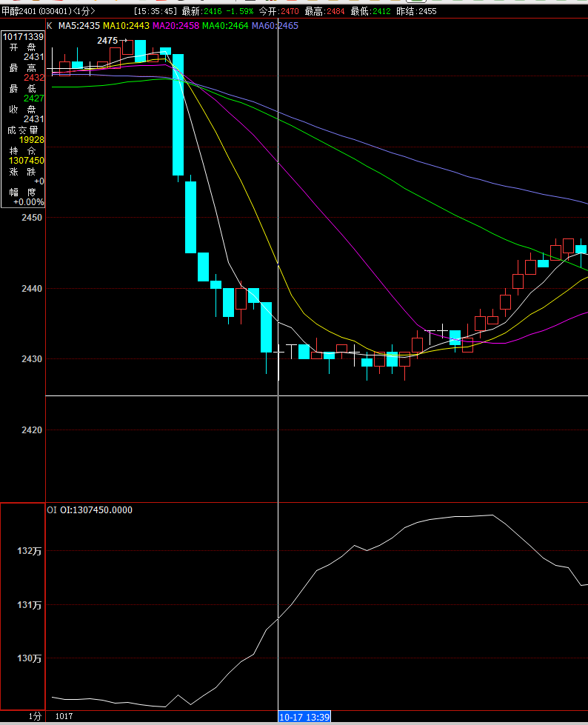Select the MA40:2464 indicator label
The height and width of the screenshot is (725, 588).
coord(225,26)
